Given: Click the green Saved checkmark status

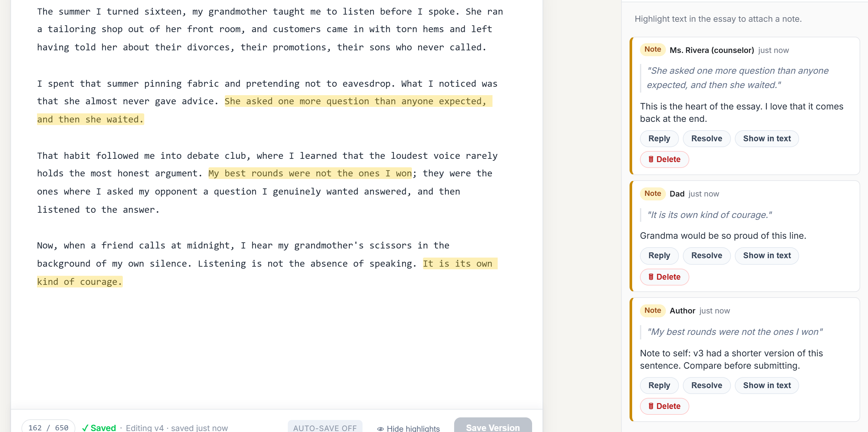Looking at the screenshot, I should pos(99,428).
